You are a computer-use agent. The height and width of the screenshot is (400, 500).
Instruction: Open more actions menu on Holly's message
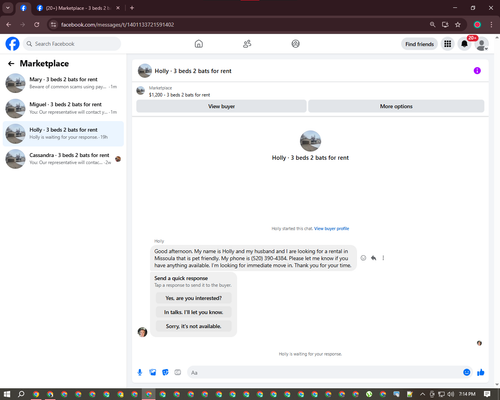point(383,258)
